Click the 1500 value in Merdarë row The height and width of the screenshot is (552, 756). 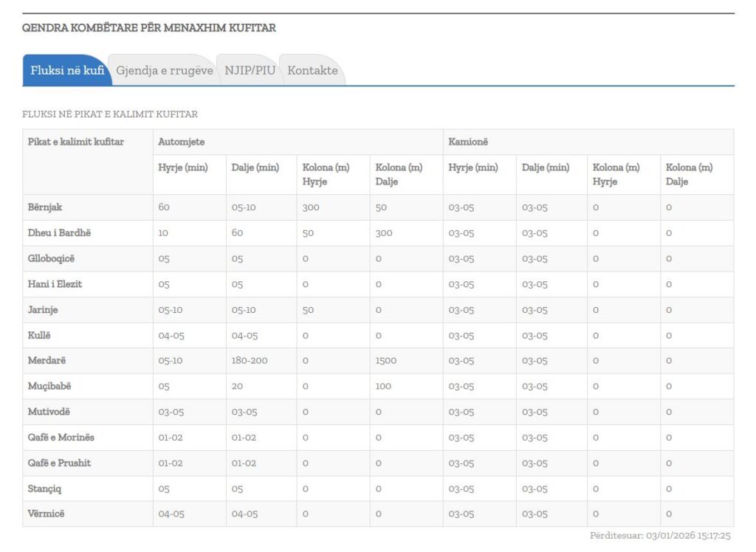pyautogui.click(x=386, y=361)
